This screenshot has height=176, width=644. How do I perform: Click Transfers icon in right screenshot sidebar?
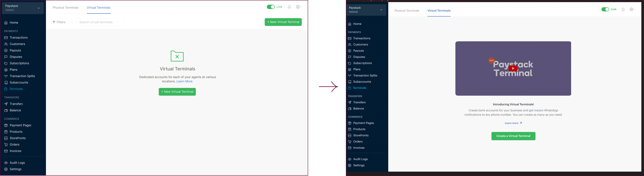[350, 103]
